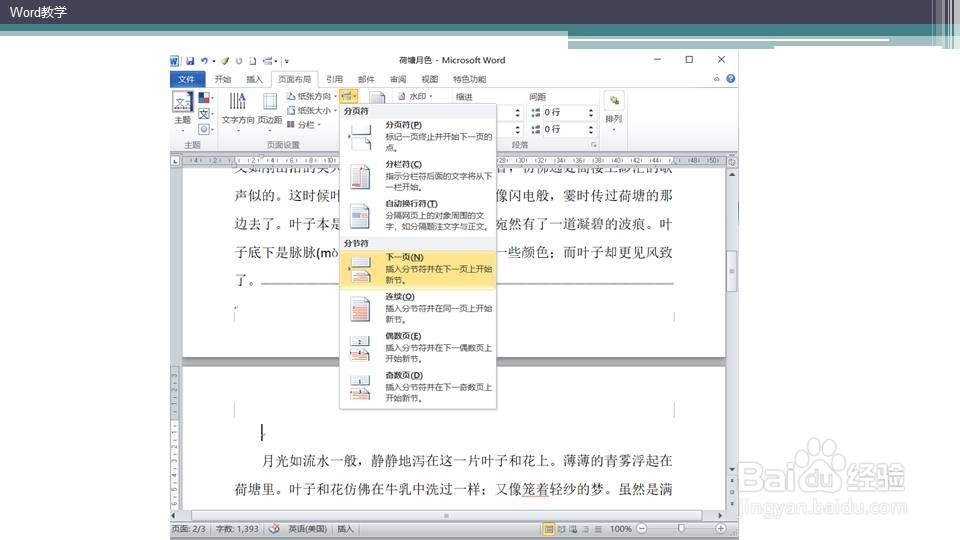960x540 pixels.
Task: Open the customize quick access toolbar arrow
Action: [287, 61]
